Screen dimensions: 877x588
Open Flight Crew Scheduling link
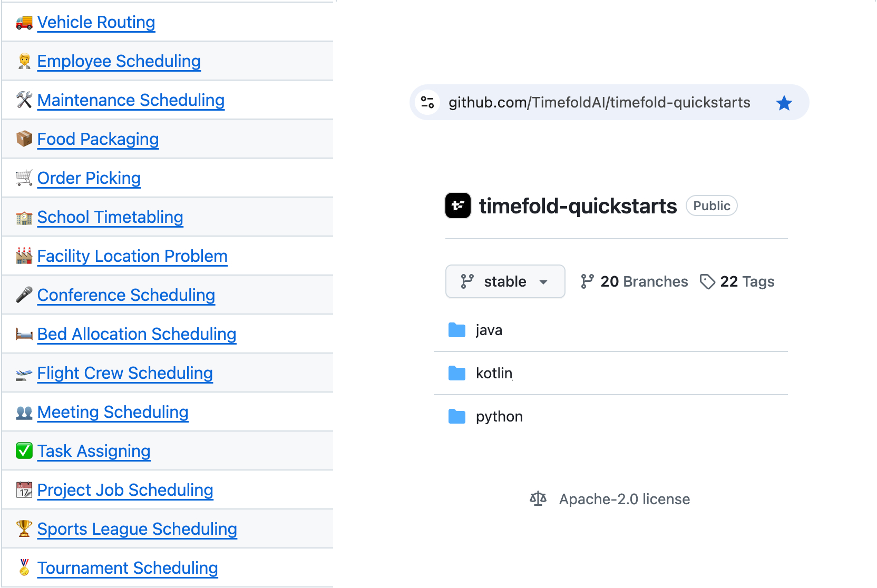[125, 373]
